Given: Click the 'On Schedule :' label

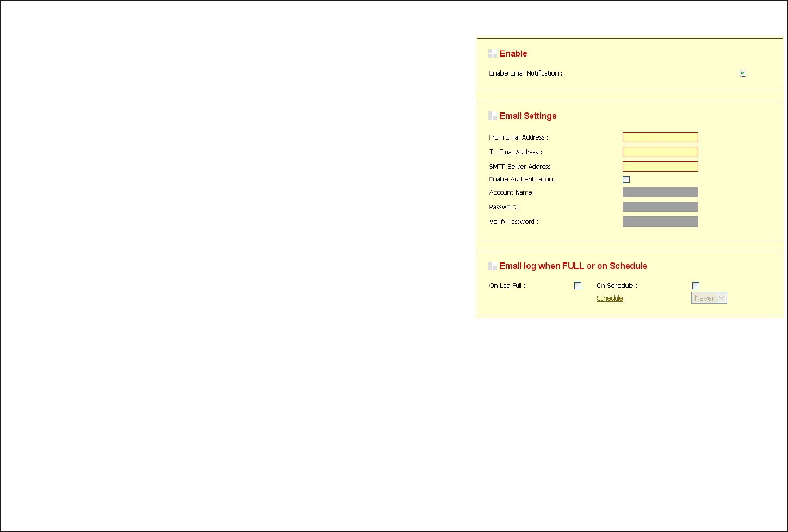Looking at the screenshot, I should 617,286.
